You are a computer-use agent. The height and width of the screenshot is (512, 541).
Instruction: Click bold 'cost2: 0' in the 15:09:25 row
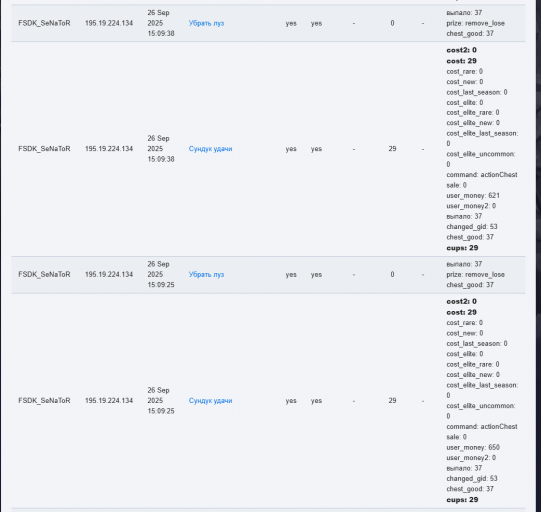pyautogui.click(x=462, y=302)
